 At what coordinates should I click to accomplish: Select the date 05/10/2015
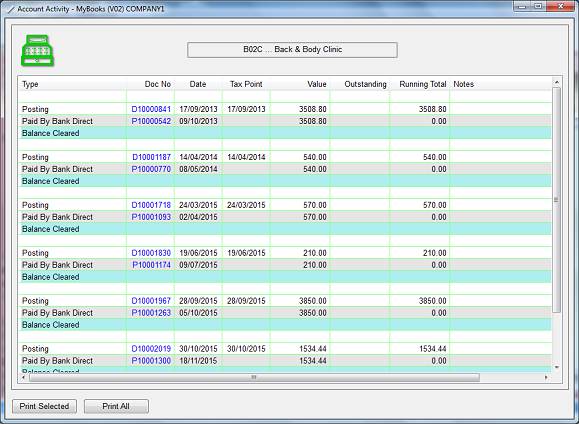coord(198,313)
